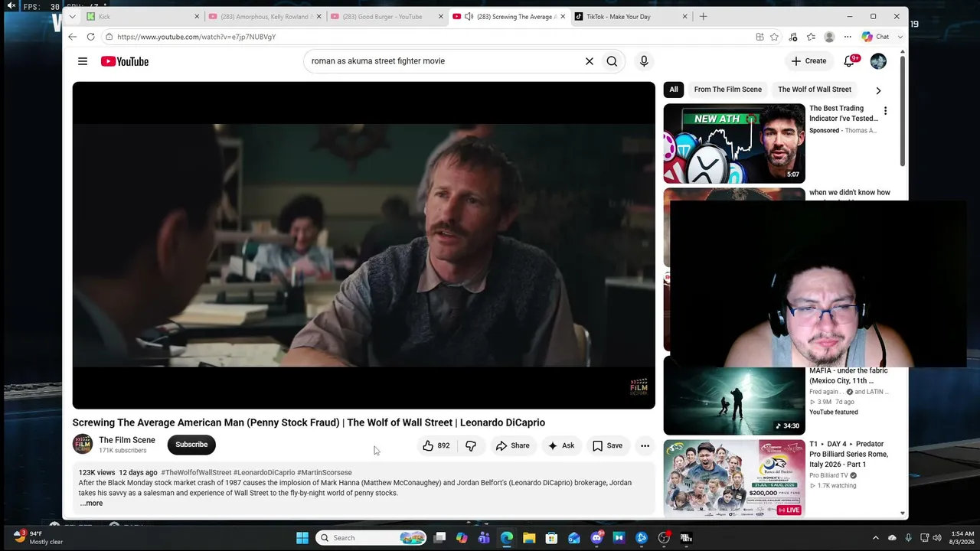Open the #TheWolfofWallStreet hashtag
This screenshot has width=980, height=551.
(x=196, y=473)
